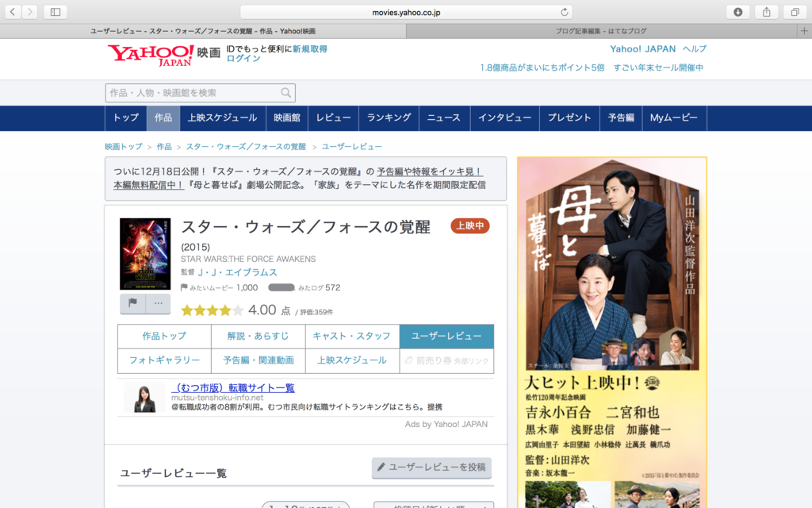Click the みたいムービー 1,000 counter
This screenshot has width=812, height=508.
click(219, 287)
